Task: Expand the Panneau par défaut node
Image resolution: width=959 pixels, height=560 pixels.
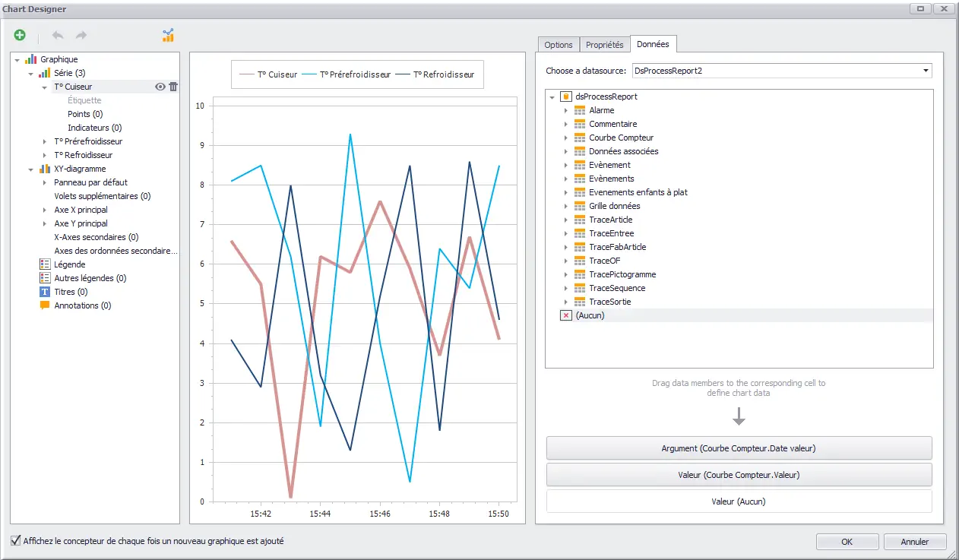Action: tap(45, 182)
